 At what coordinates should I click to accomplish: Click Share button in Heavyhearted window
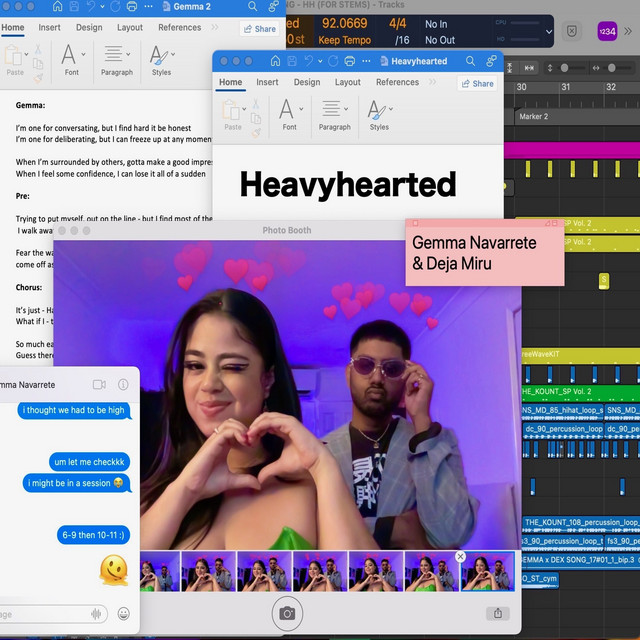(x=477, y=84)
